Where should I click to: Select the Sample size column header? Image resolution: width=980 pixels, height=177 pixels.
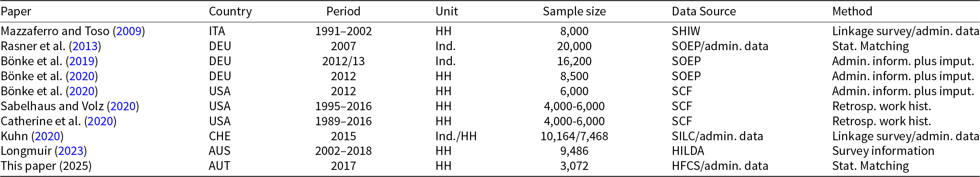(x=574, y=11)
